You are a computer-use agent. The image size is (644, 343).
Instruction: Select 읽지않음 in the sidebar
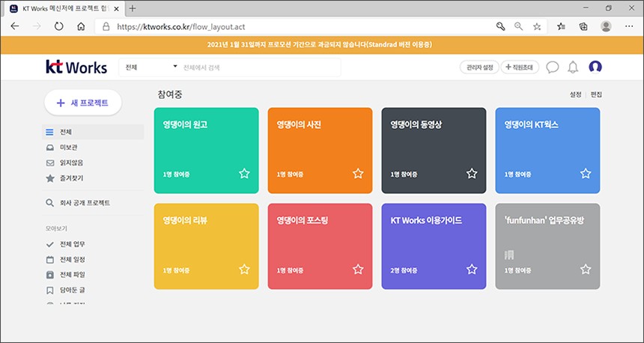click(x=94, y=163)
